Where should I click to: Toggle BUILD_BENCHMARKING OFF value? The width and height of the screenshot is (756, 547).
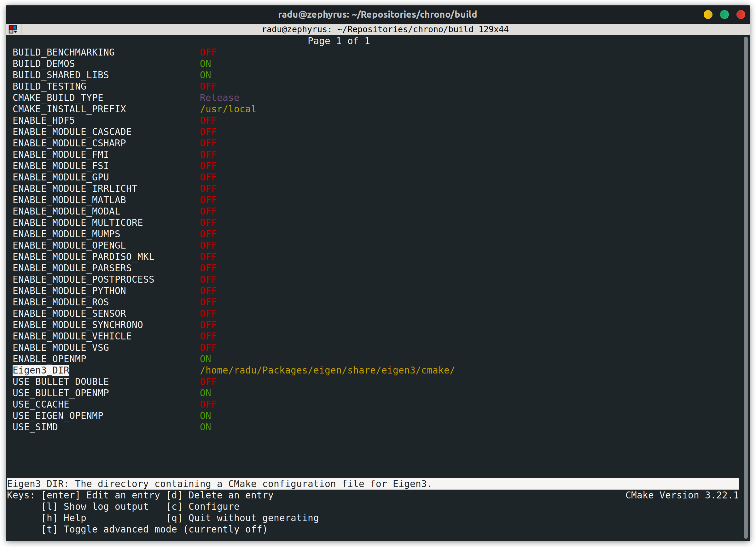coord(208,52)
